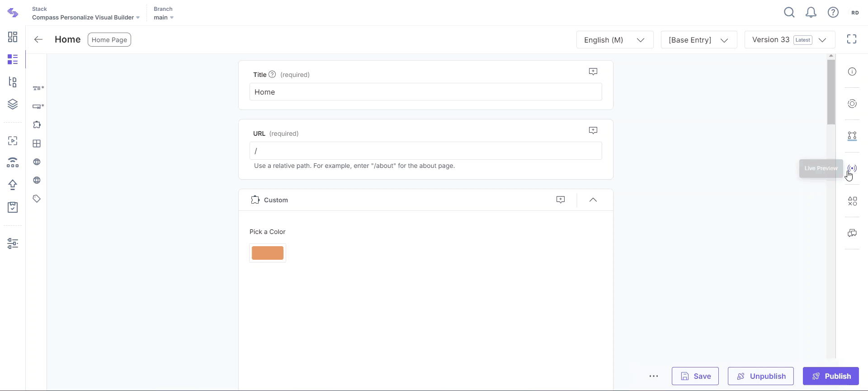Image resolution: width=868 pixels, height=391 pixels.
Task: Click the vertical scrollbar thumb
Action: pyautogui.click(x=831, y=92)
